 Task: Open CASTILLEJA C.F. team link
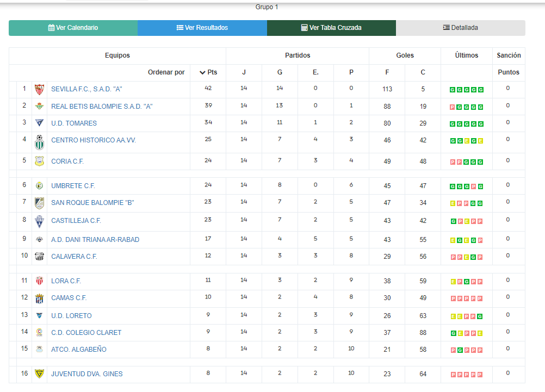(76, 221)
